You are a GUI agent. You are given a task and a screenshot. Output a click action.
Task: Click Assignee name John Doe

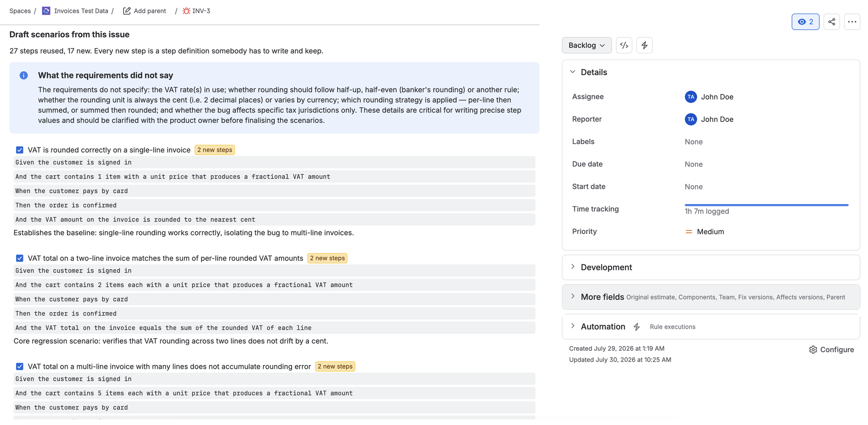click(717, 97)
